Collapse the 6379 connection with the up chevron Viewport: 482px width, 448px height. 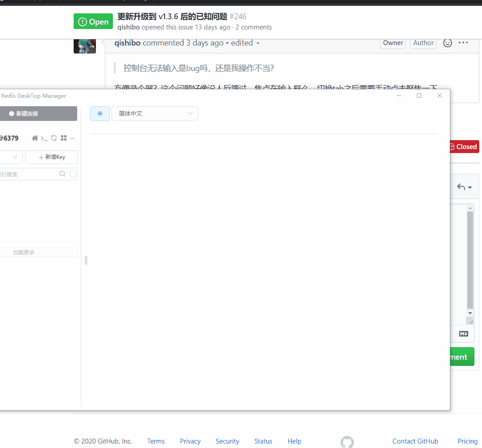click(72, 139)
